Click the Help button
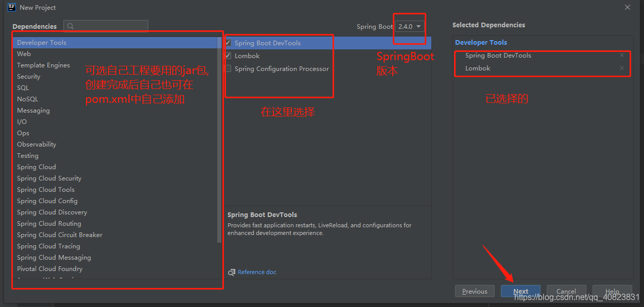The image size is (644, 307). [x=612, y=291]
